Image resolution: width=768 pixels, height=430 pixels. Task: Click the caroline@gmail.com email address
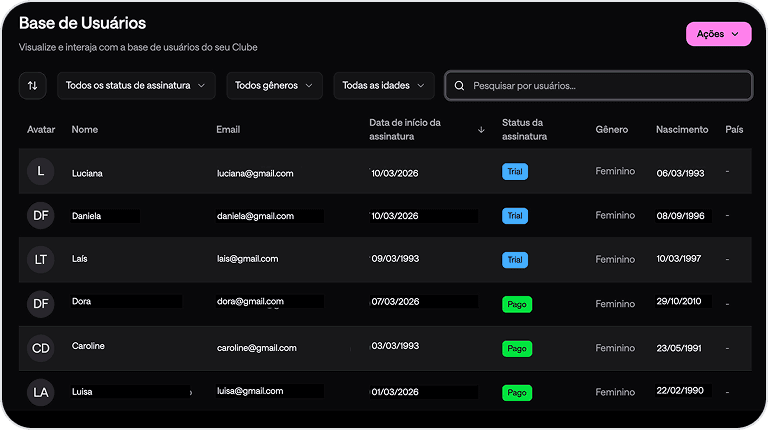pos(257,348)
